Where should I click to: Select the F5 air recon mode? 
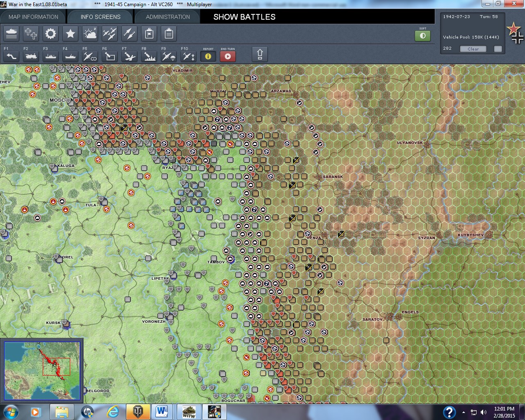tap(90, 56)
